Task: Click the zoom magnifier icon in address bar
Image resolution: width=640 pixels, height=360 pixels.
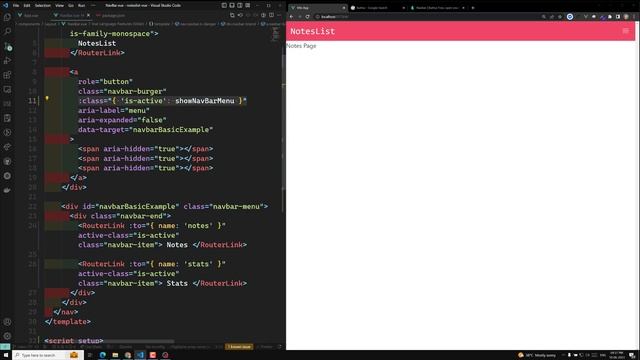Action: click(x=544, y=17)
